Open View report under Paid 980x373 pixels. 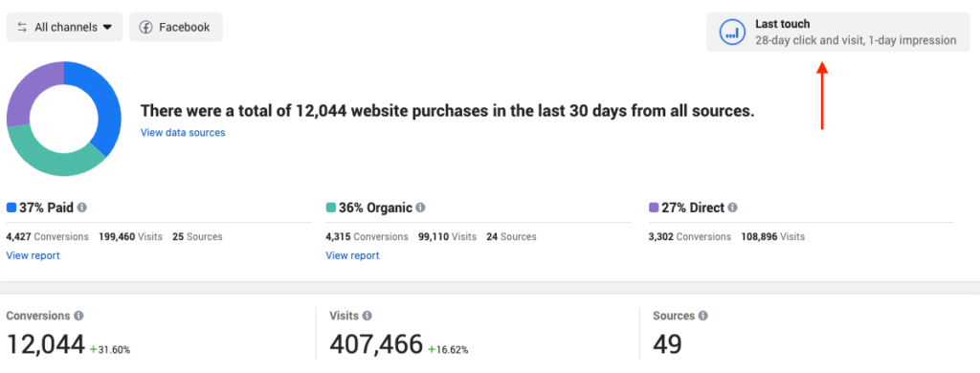(x=33, y=255)
